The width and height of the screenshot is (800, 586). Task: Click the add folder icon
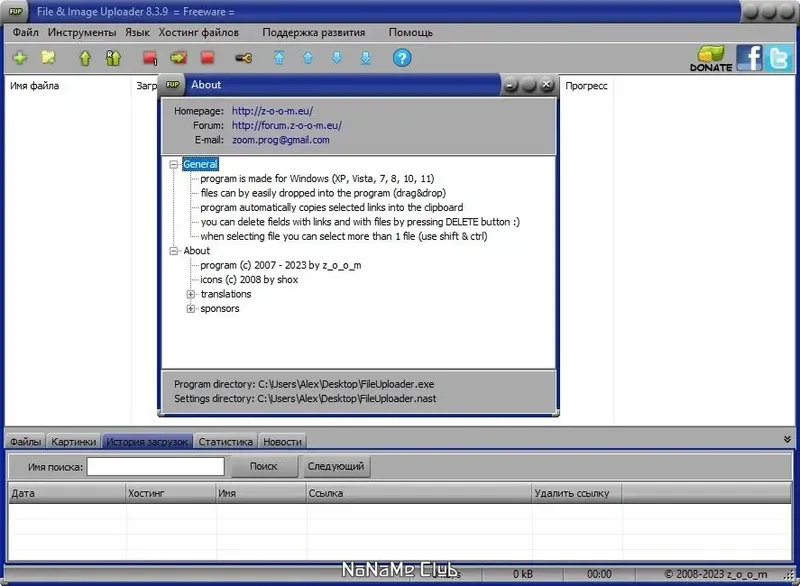click(48, 58)
